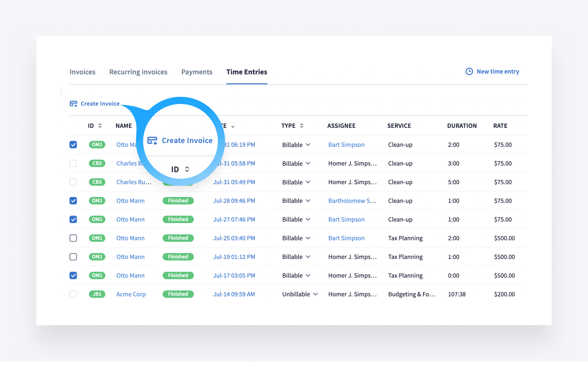Open the Jul-19 01:12 PM time entry
The height and width of the screenshot is (366, 588).
pyautogui.click(x=234, y=257)
